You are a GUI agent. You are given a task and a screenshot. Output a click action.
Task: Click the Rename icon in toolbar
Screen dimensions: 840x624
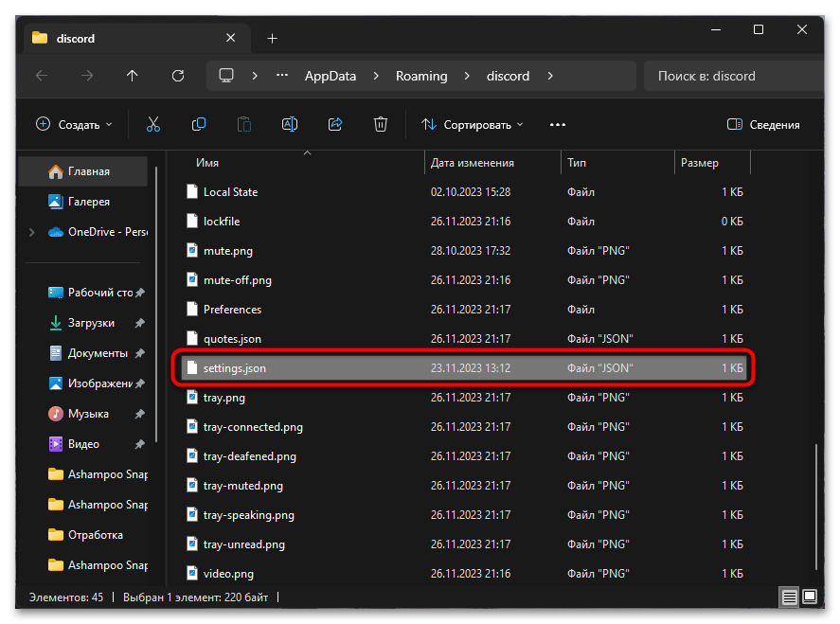290,124
